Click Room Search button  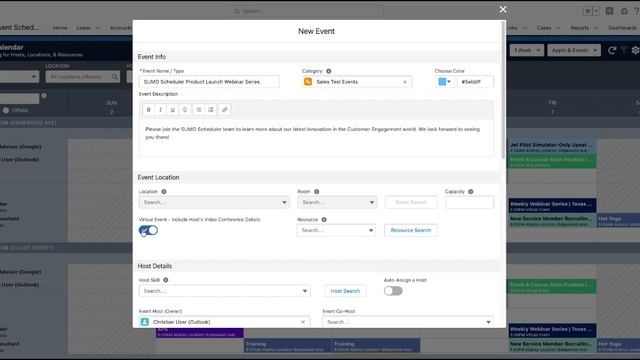(x=411, y=202)
